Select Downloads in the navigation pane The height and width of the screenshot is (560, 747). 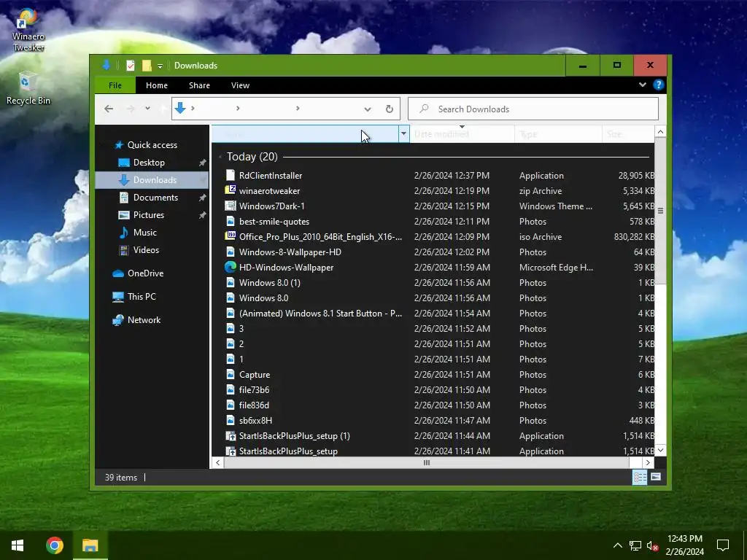coord(152,180)
